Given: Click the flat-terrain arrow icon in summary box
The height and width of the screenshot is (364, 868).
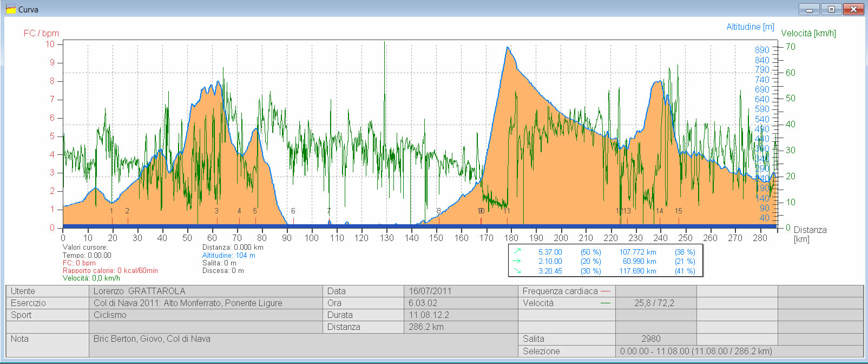Looking at the screenshot, I should [517, 261].
